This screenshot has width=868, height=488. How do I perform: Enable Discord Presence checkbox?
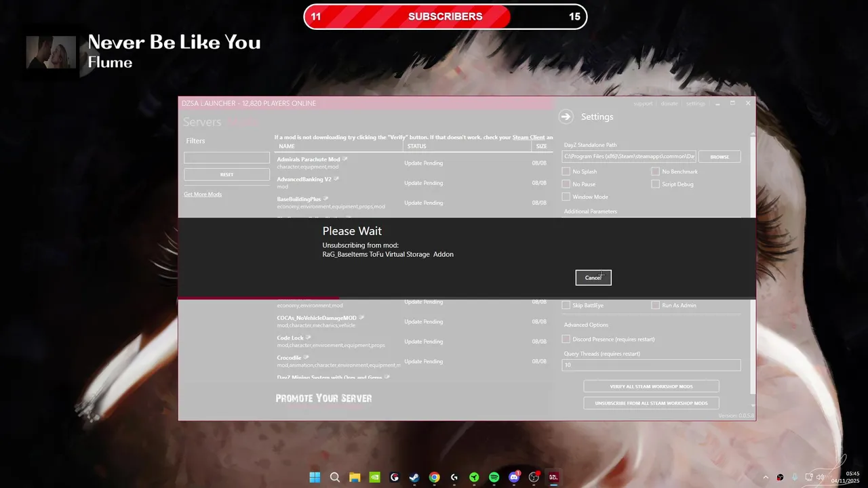pyautogui.click(x=566, y=339)
